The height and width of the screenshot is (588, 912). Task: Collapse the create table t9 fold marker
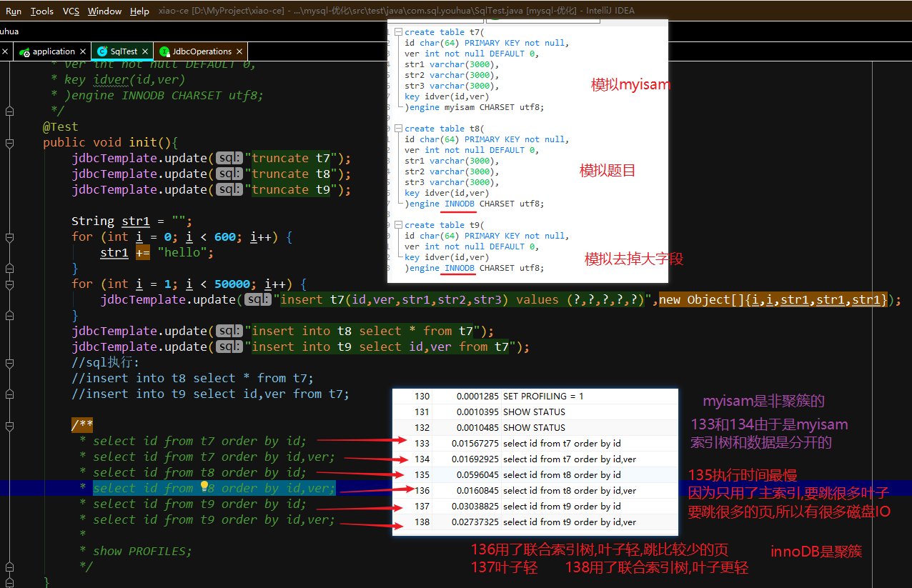[399, 225]
